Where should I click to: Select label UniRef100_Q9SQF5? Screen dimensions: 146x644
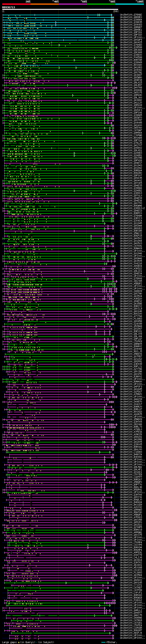[x=131, y=40]
